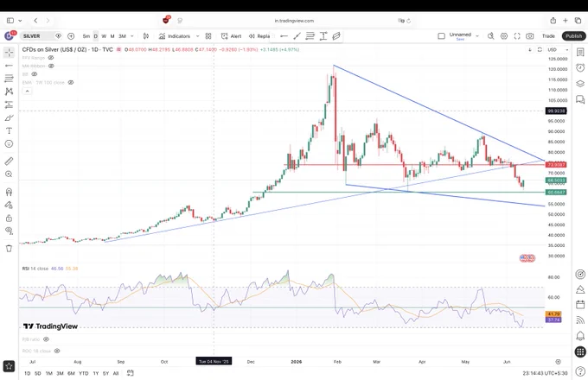Screen dimensions: 588x380
Task: Open the chats panel icon
Action: point(580,99)
